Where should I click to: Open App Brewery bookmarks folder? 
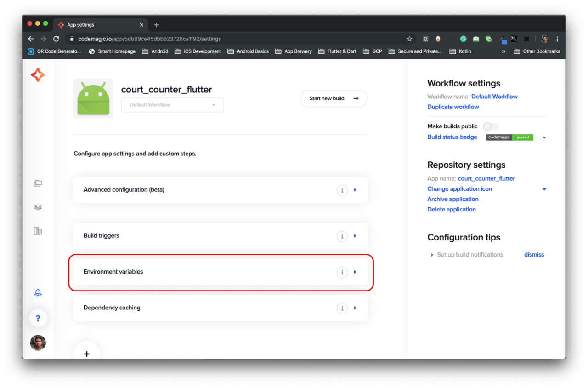[293, 51]
